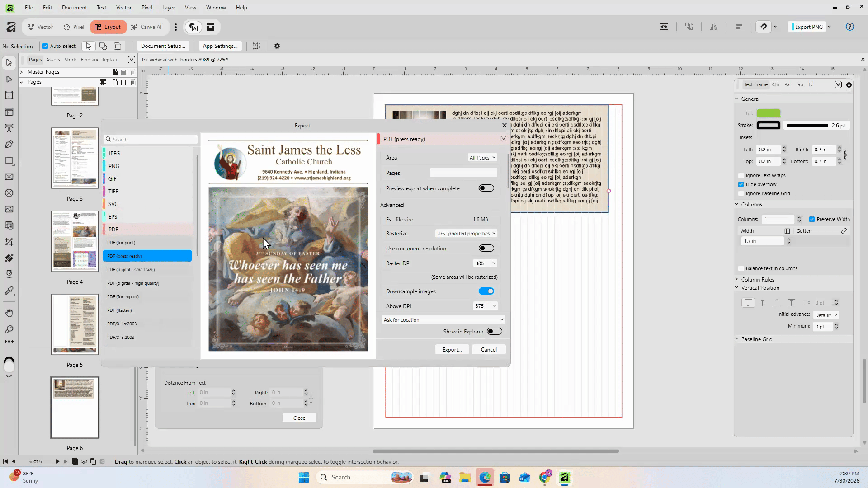
Task: Click the Alignment icon in top toolbar
Action: click(739, 27)
